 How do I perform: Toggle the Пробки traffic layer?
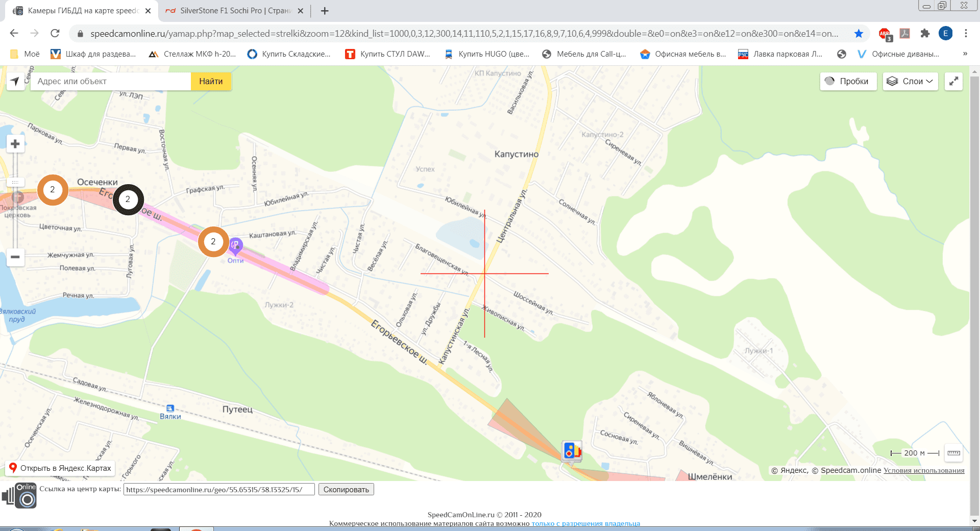tap(848, 82)
